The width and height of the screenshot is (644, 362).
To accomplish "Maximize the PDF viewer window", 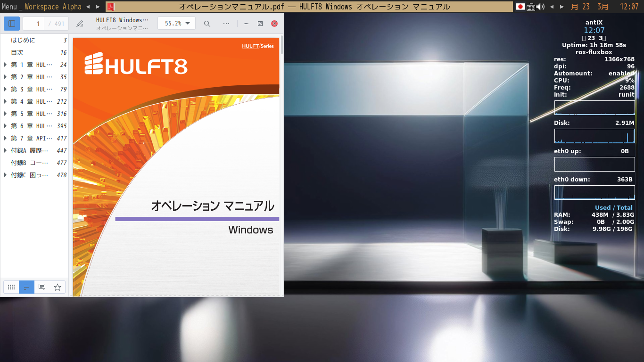I will 260,24.
